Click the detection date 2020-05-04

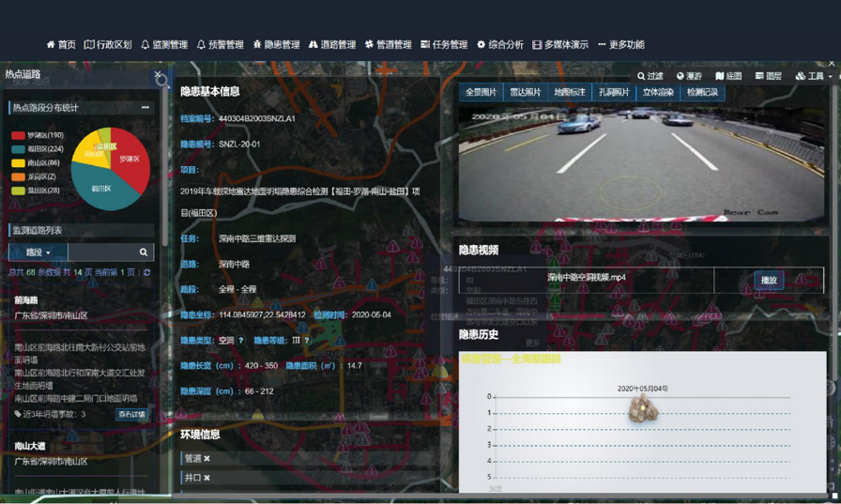(x=371, y=314)
